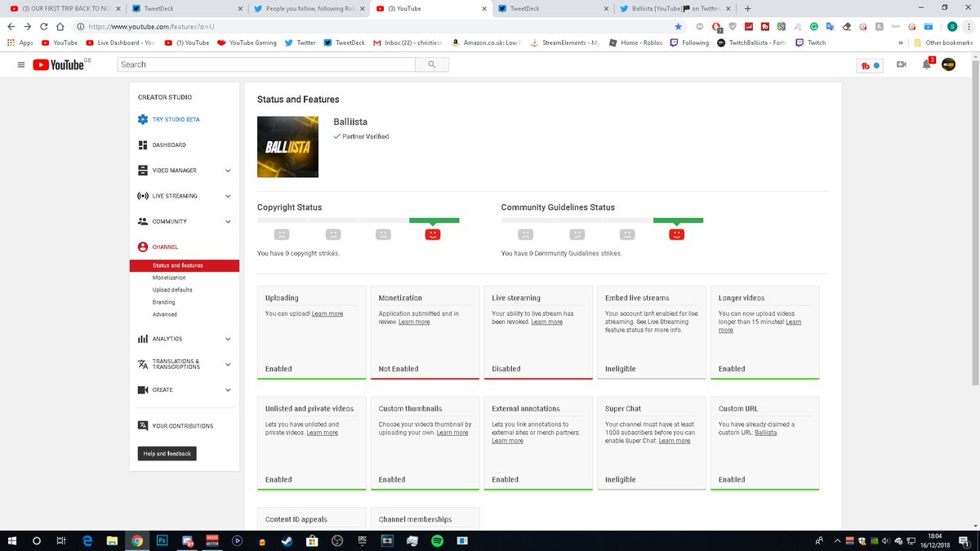Click the Help and feedback button

pyautogui.click(x=167, y=454)
